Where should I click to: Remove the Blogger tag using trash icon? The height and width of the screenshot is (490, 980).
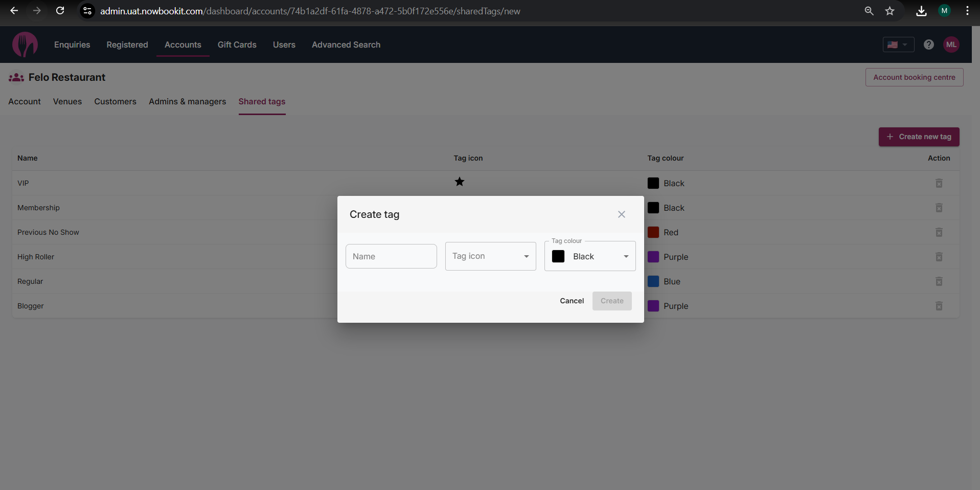tap(939, 306)
